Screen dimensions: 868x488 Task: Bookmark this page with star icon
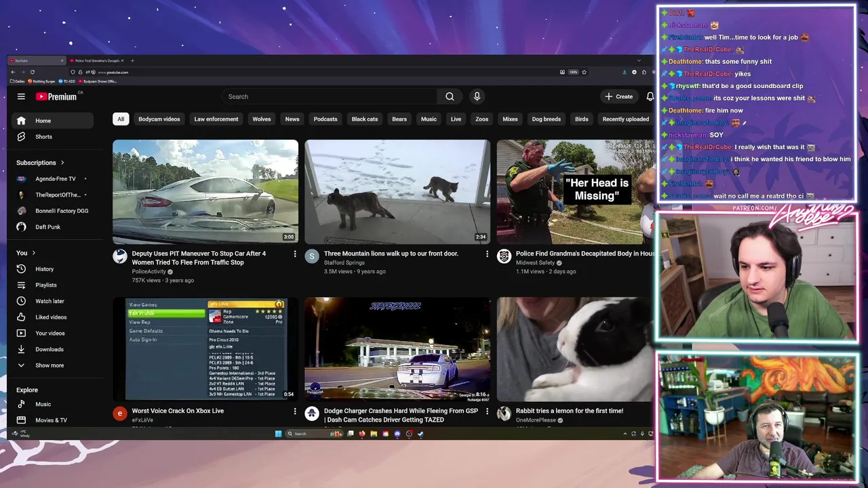point(584,72)
